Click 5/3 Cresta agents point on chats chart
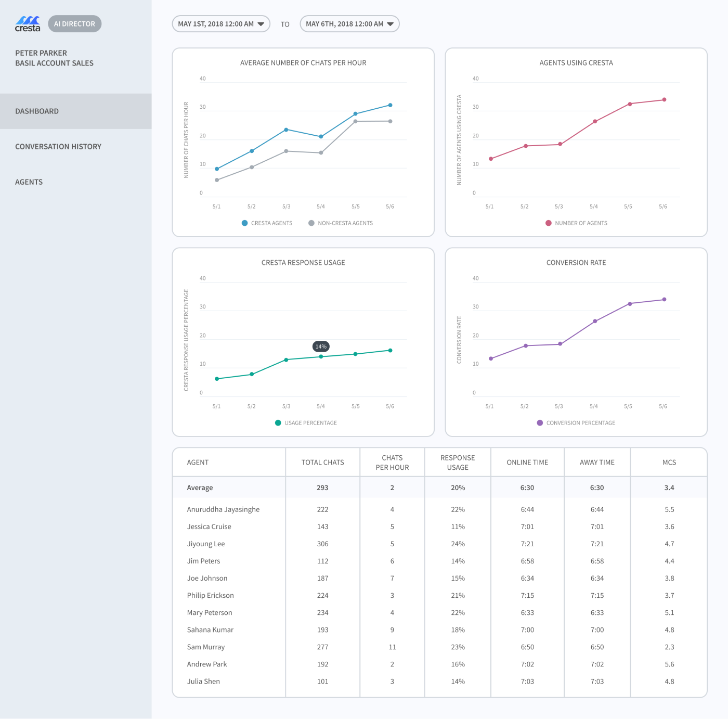 [x=287, y=130]
